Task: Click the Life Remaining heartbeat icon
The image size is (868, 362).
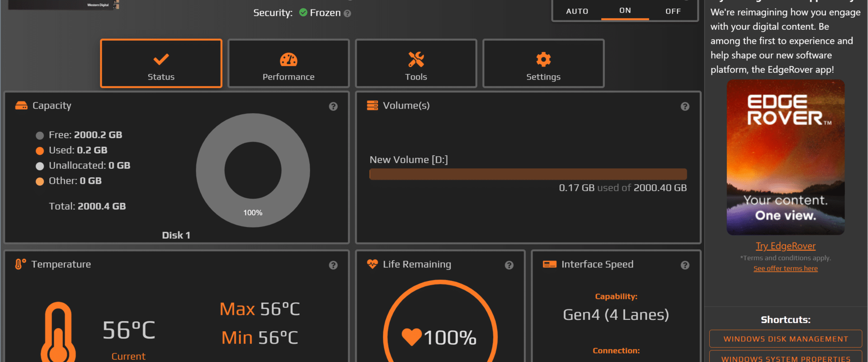Action: 373,264
